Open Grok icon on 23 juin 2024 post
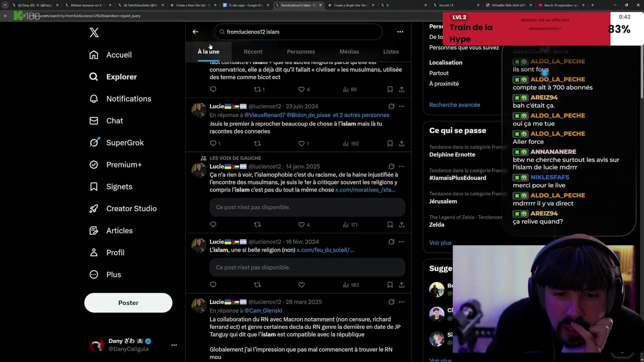The width and height of the screenshot is (644, 362). [x=391, y=106]
